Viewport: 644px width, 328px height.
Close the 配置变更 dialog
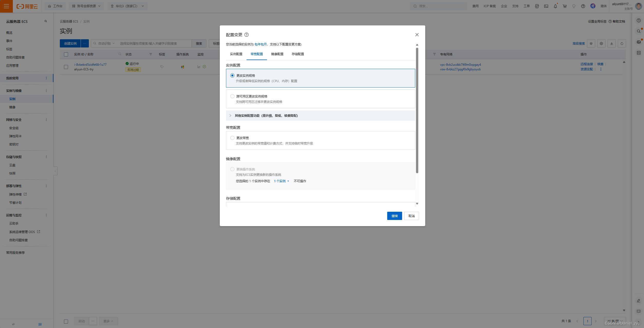coord(417,35)
